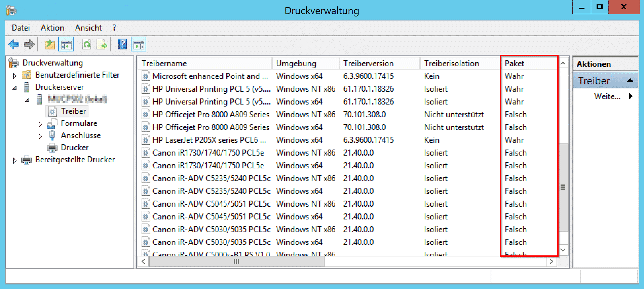Viewport: 644px width, 289px height.
Task: Collapse the blurred server node arrow
Action: pos(27,100)
